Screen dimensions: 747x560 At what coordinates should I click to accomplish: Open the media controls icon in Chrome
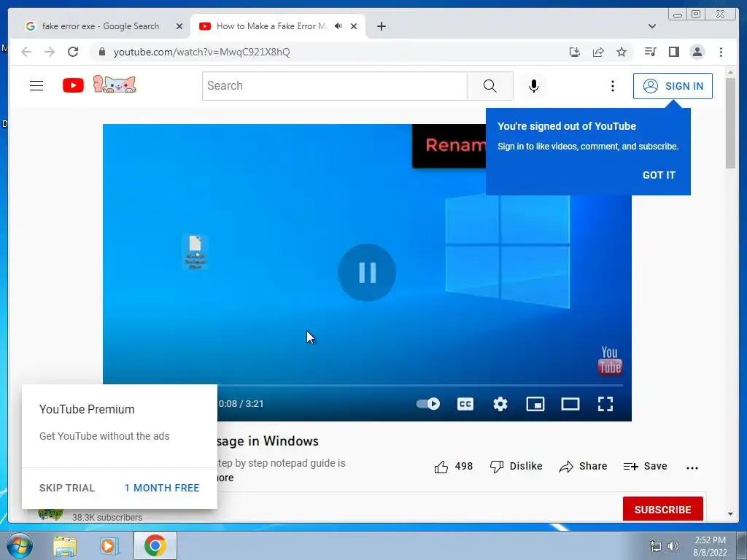click(650, 52)
